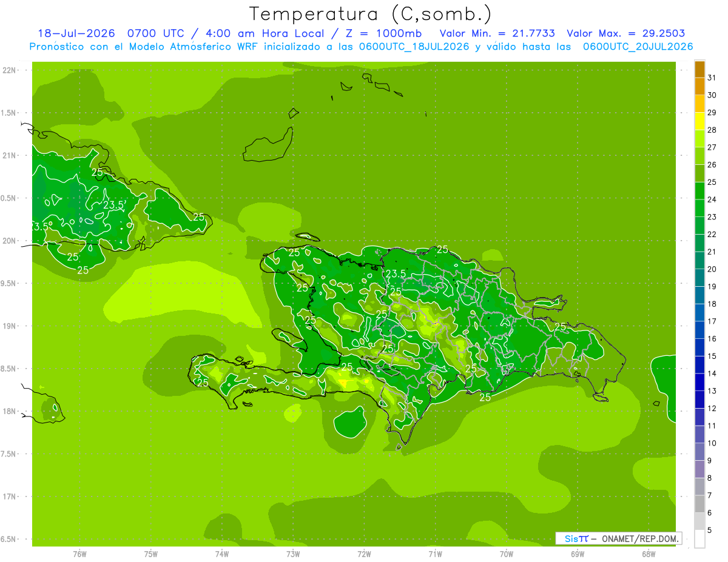The height and width of the screenshot is (562, 728).
Task: Select the legend value "31"
Action: [712, 78]
